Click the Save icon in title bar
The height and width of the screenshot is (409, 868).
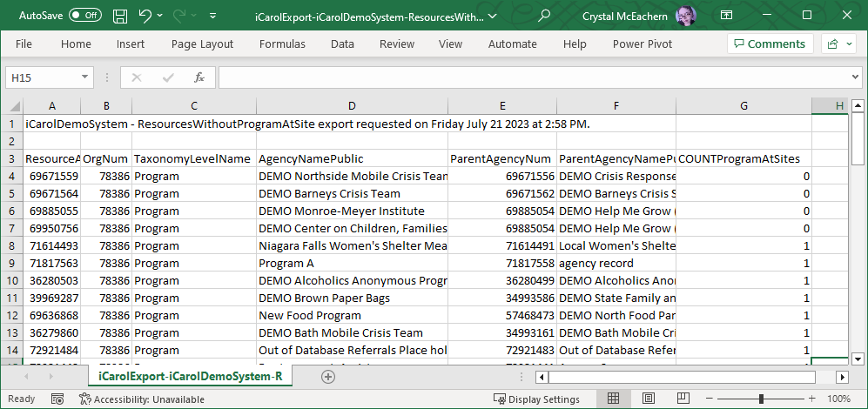click(x=120, y=16)
